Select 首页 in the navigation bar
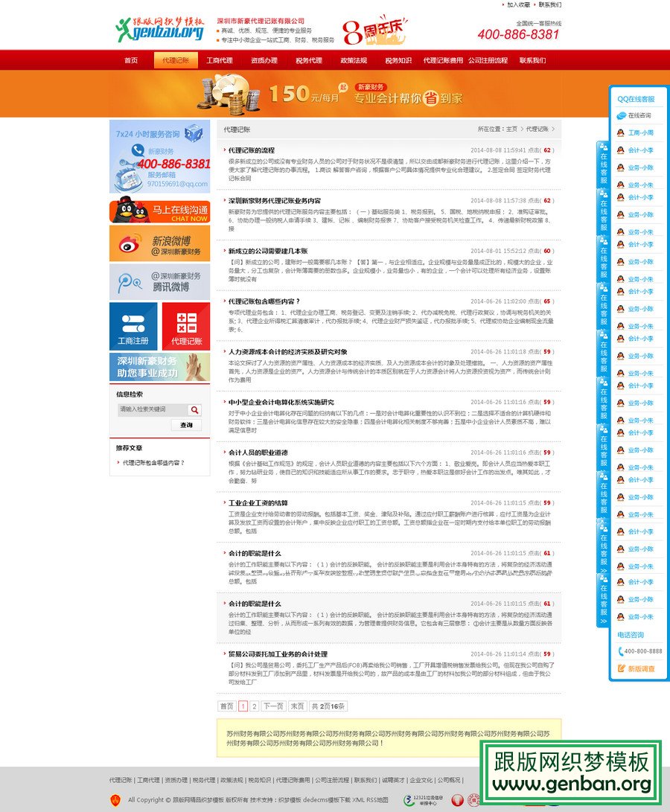 coord(131,60)
